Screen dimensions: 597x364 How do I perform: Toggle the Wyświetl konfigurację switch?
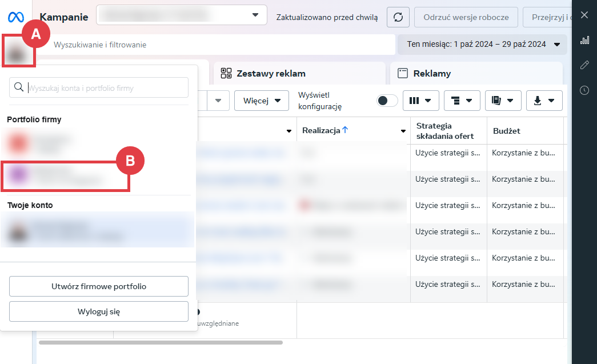pos(387,101)
